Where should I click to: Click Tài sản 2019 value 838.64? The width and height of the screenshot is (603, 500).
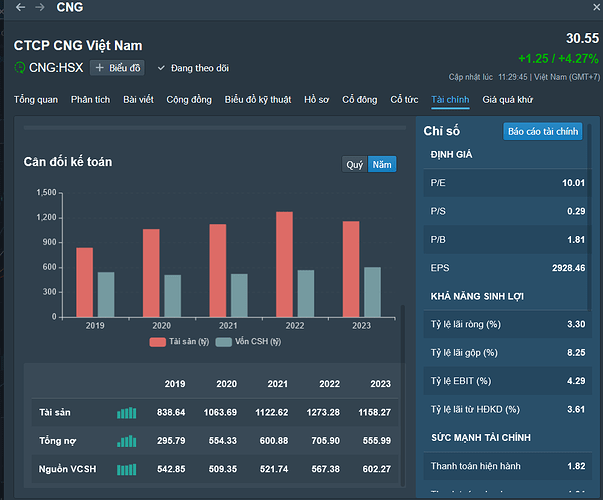(x=171, y=413)
